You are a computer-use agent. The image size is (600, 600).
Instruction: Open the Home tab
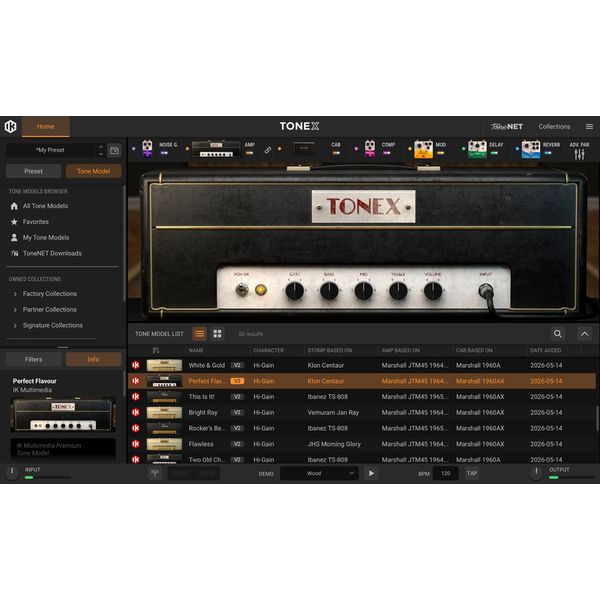46,127
